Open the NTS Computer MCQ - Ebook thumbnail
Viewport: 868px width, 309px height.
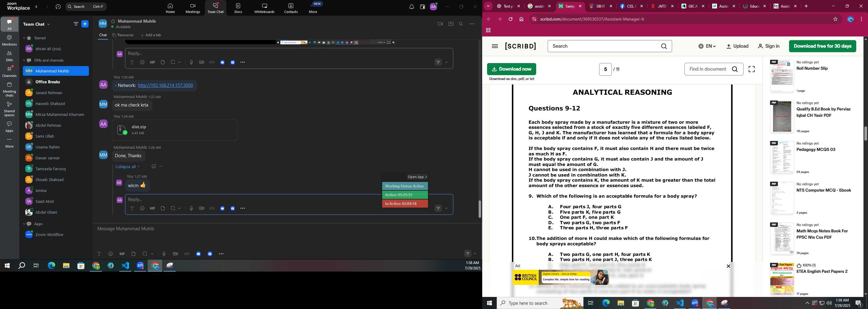pyautogui.click(x=782, y=198)
